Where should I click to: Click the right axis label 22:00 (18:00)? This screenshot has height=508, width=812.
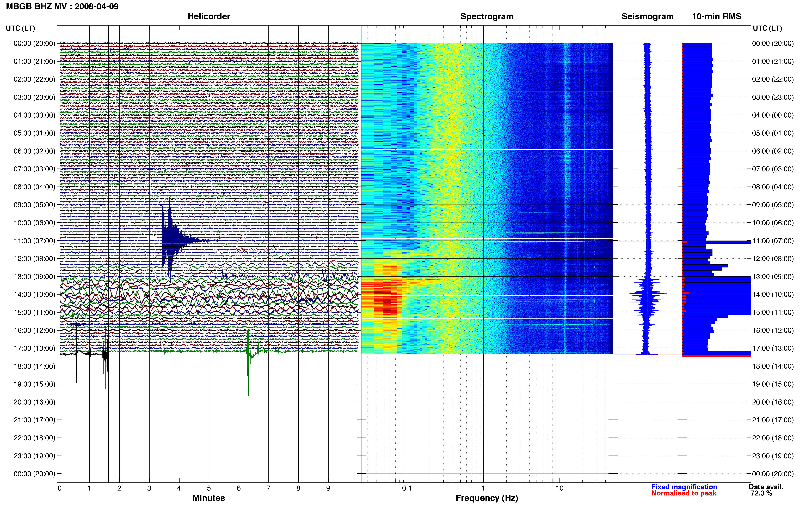(x=773, y=438)
